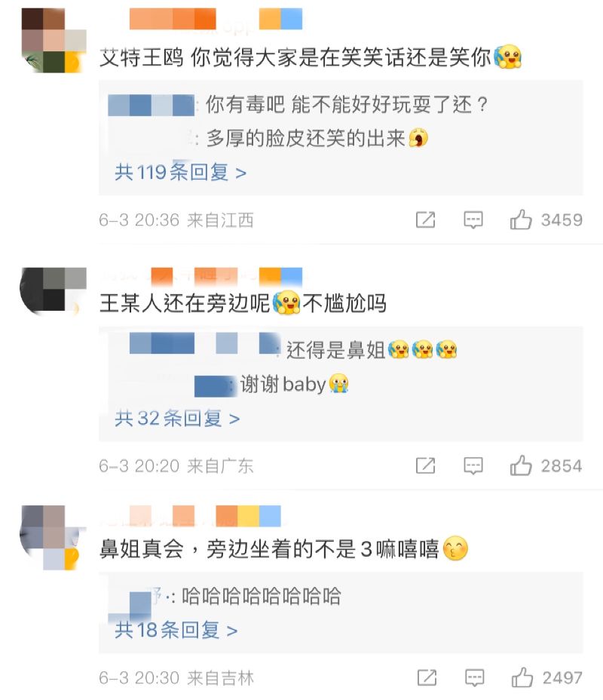The height and width of the screenshot is (700, 603).
Task: Open the avatar of the 鼻姐真会 commenter
Action: point(53,538)
